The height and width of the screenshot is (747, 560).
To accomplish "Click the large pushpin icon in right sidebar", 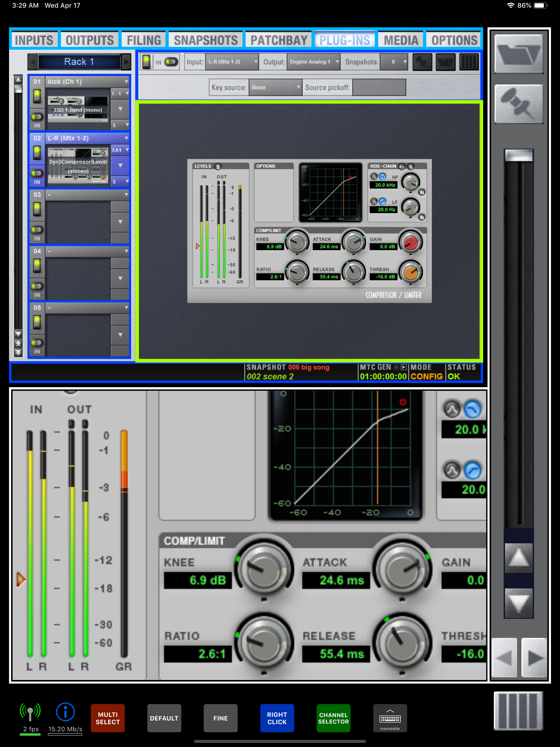I will (x=519, y=104).
